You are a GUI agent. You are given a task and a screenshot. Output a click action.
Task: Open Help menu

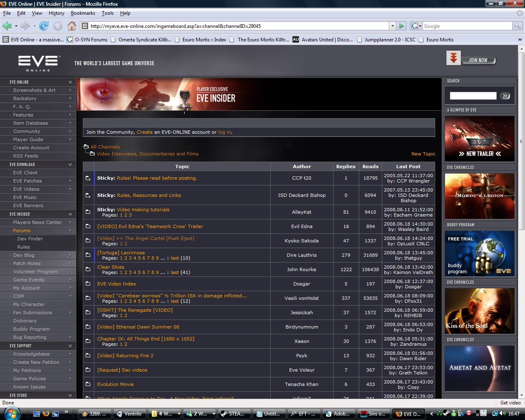click(x=125, y=13)
